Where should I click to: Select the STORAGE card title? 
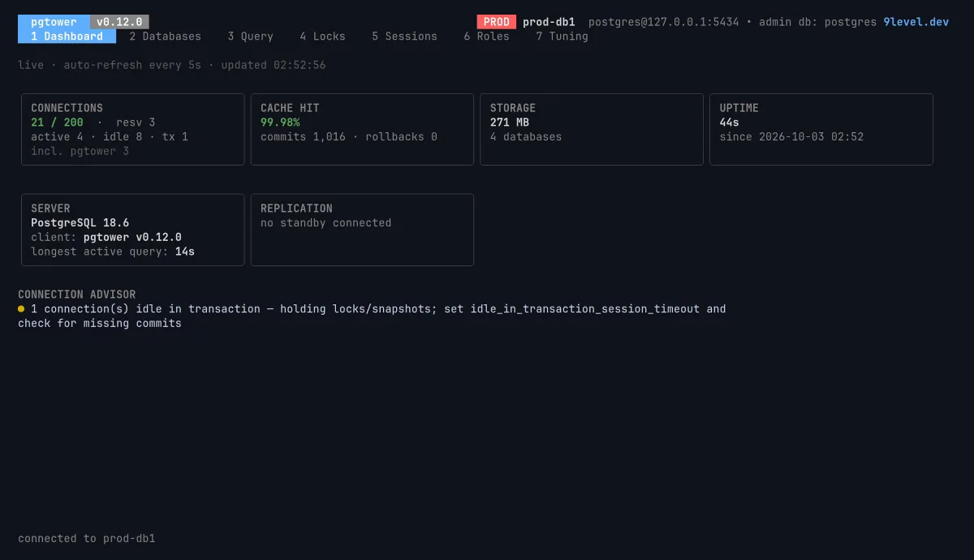[513, 108]
